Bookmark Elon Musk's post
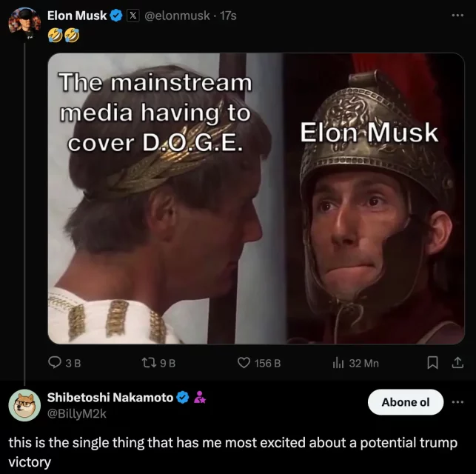This screenshot has width=476, height=474. 435,363
